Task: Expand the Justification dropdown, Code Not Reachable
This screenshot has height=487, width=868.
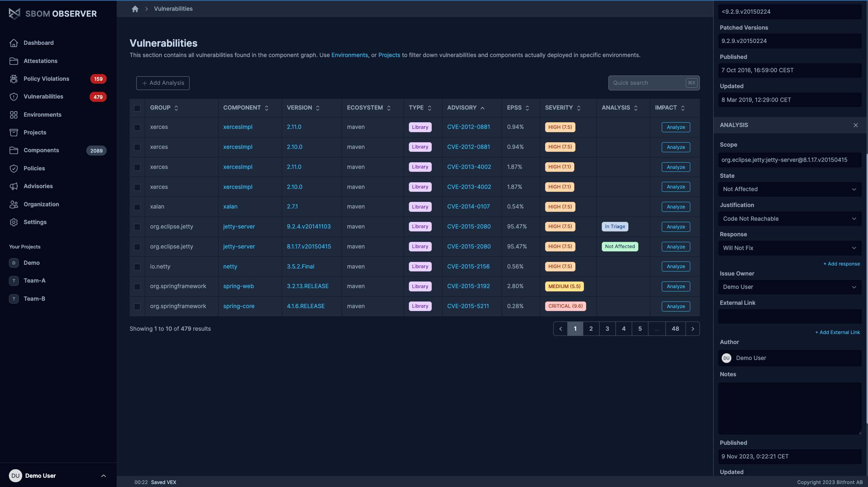Action: point(789,219)
